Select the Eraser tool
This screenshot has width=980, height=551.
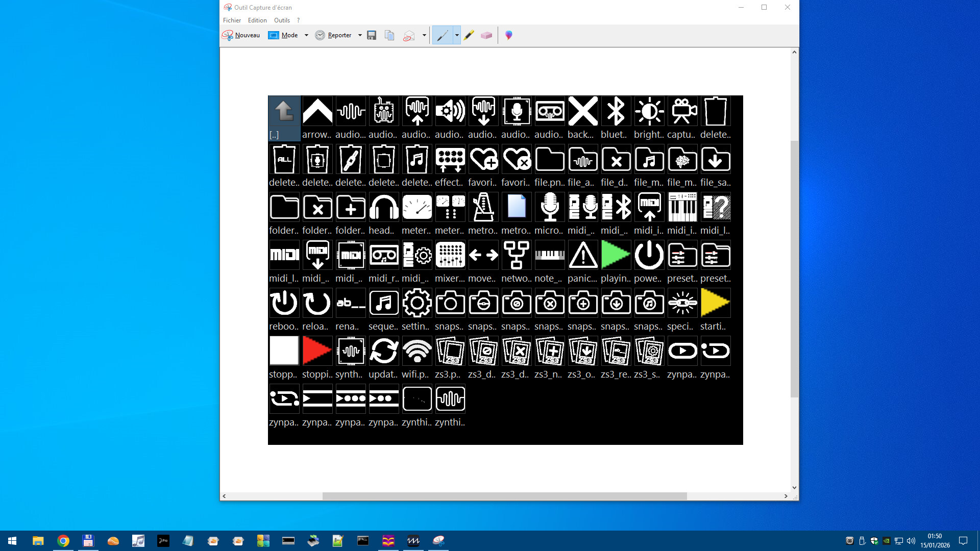pyautogui.click(x=486, y=35)
